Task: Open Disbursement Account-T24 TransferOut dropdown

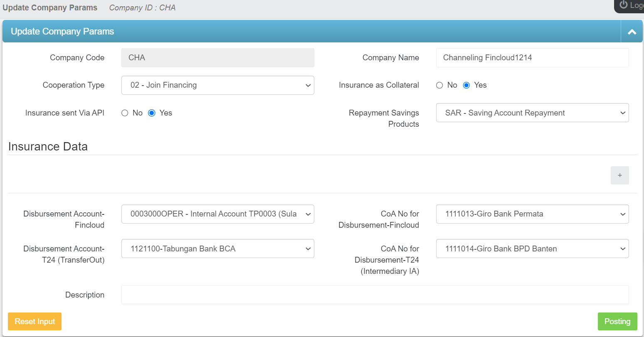Action: point(217,249)
